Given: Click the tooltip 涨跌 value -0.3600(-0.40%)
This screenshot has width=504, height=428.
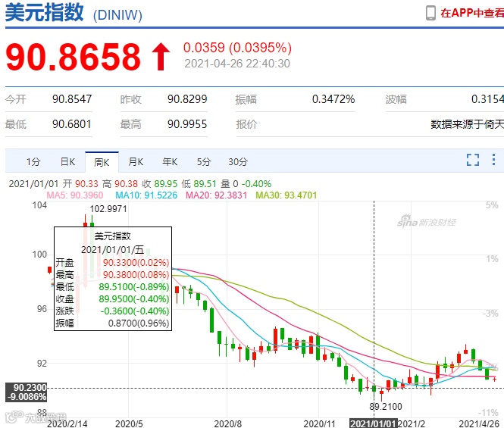Looking at the screenshot, I should click(135, 311).
